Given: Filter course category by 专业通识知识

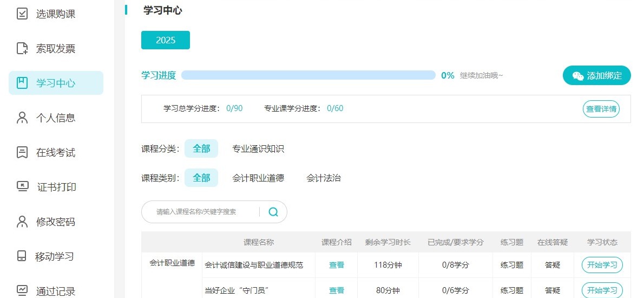Looking at the screenshot, I should (258, 149).
